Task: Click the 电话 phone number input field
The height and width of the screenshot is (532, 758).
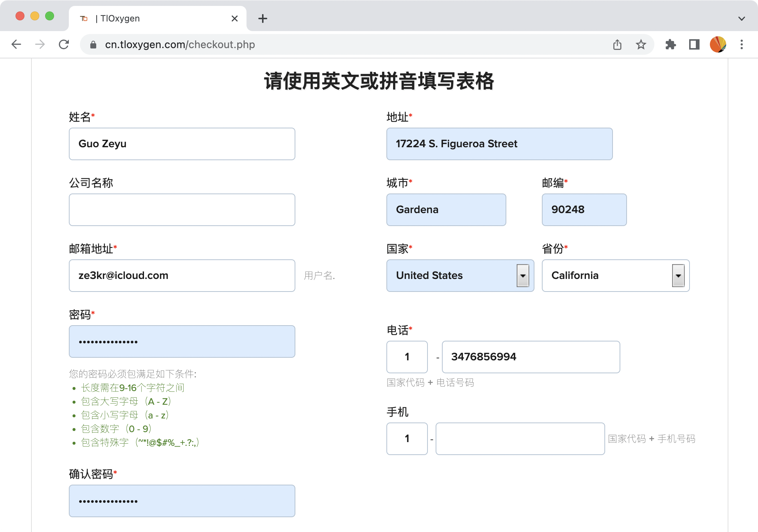Action: 530,356
